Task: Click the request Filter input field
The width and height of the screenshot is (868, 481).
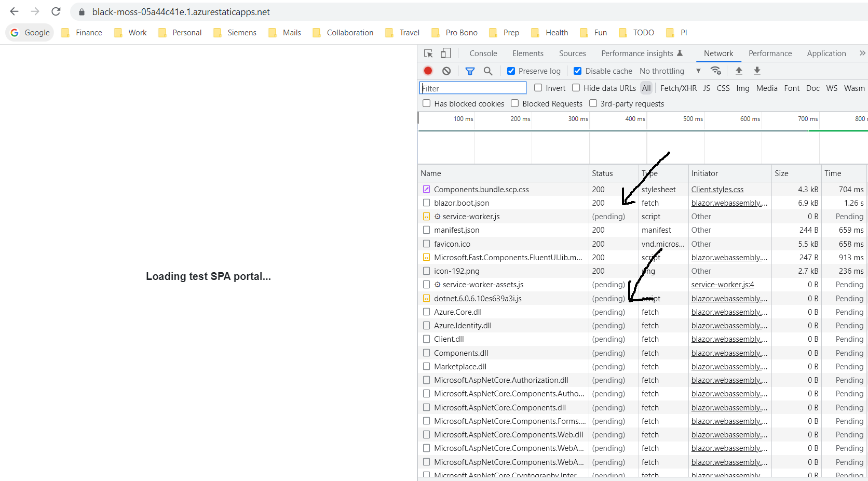Action: point(472,88)
